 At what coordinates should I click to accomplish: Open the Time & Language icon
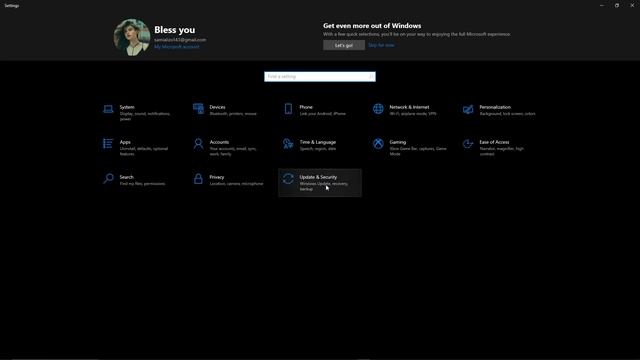[288, 144]
